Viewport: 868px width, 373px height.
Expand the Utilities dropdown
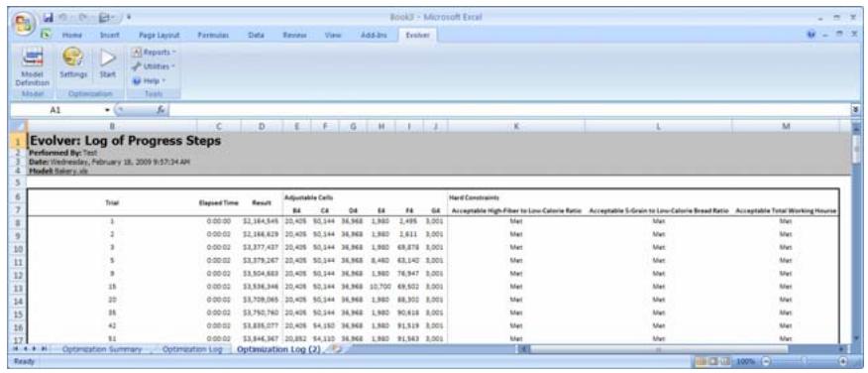point(154,66)
